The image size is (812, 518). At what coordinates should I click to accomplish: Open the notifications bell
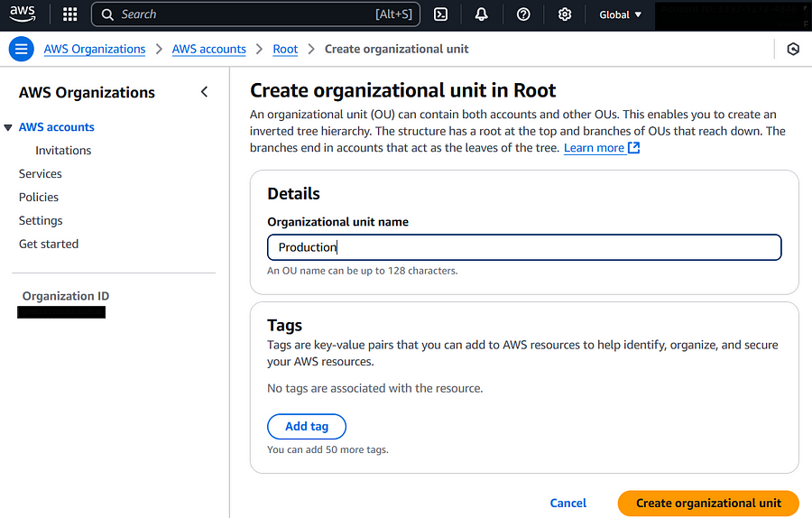482,14
